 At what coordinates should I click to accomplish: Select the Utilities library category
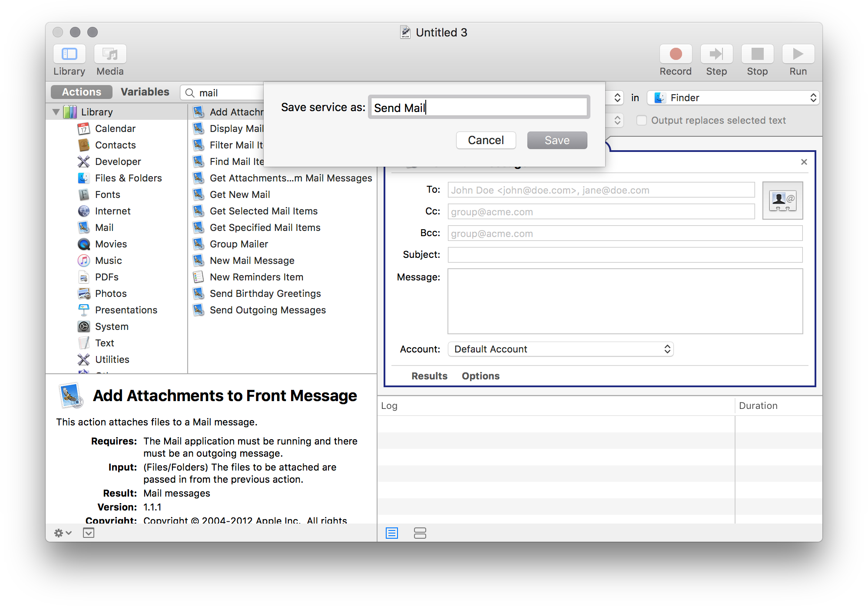click(112, 359)
